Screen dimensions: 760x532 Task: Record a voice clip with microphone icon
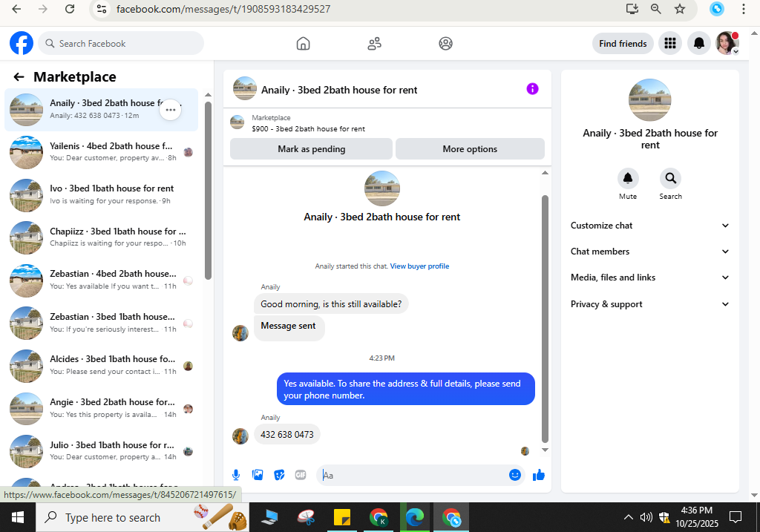tap(236, 476)
